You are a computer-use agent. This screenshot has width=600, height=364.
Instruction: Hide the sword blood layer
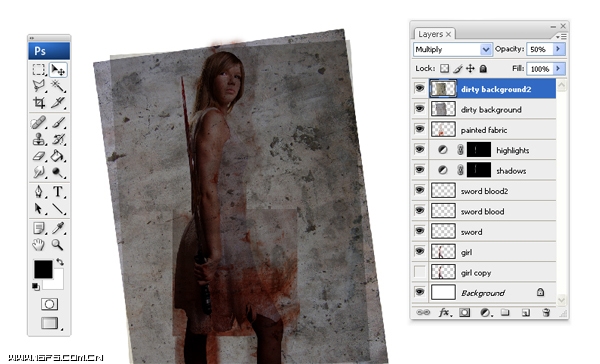coord(420,211)
